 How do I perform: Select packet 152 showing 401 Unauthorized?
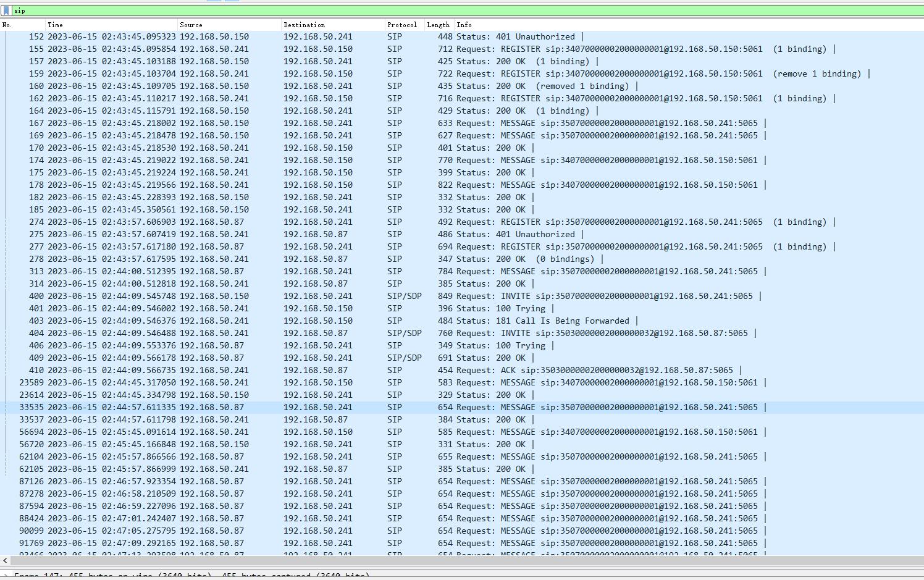247,36
